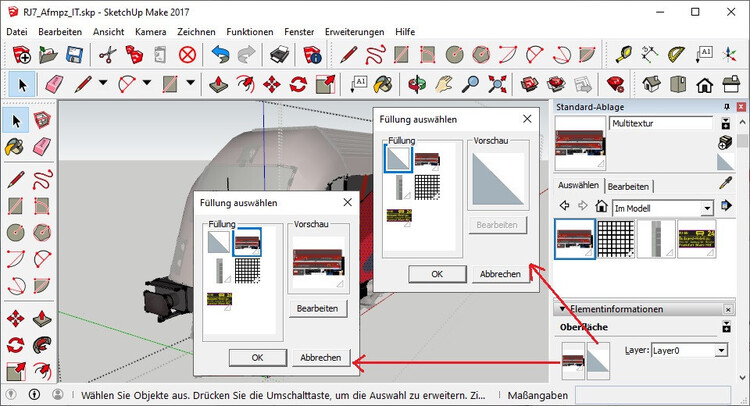Viewport: 750px width, 406px height.
Task: Select the Polygon tool in the left toolbar
Action: [x=42, y=233]
